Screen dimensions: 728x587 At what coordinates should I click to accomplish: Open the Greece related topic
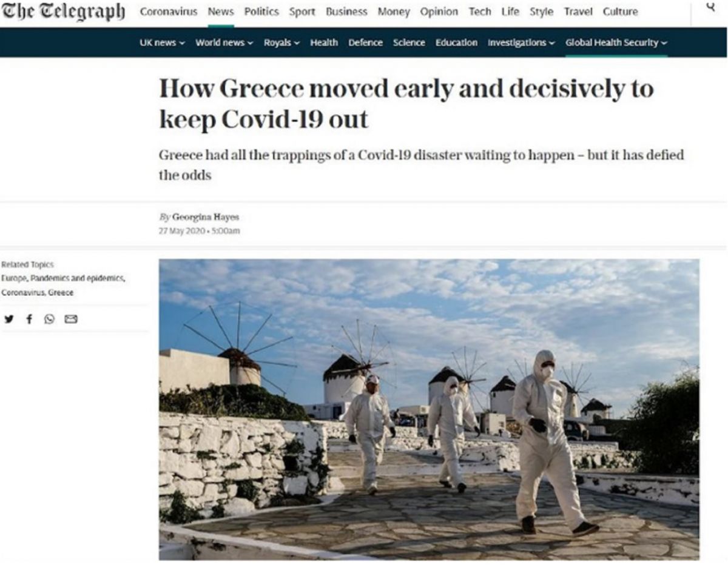(x=61, y=292)
